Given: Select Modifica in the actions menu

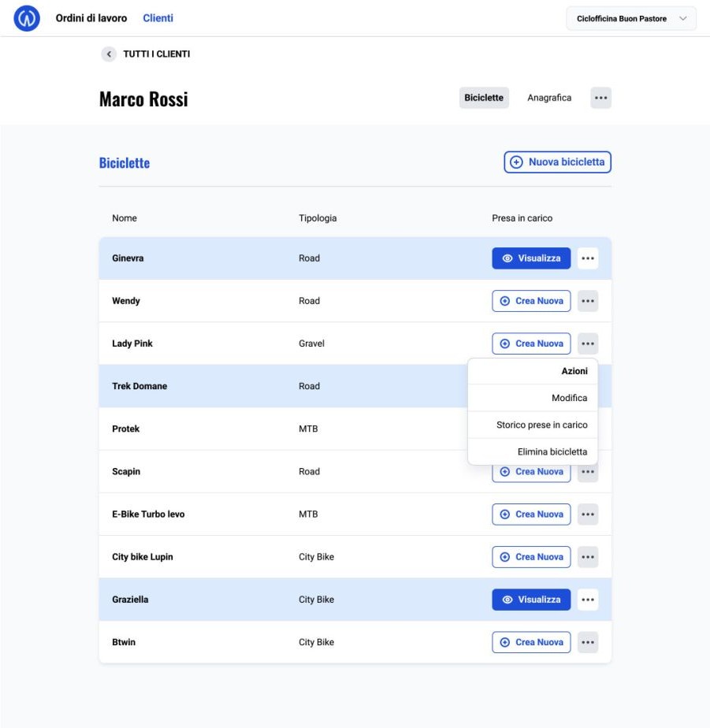Looking at the screenshot, I should click(569, 398).
